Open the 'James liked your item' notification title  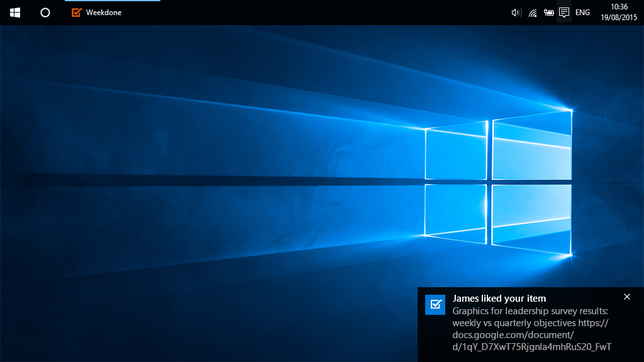click(499, 299)
